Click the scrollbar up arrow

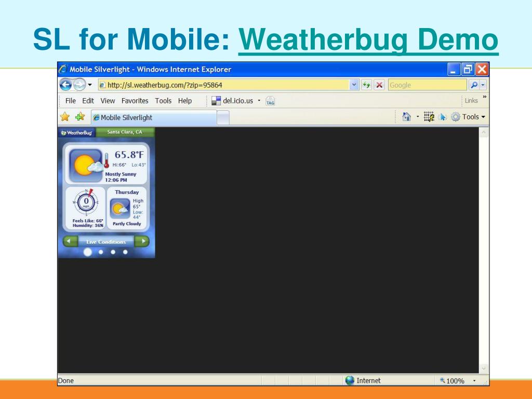pos(484,132)
